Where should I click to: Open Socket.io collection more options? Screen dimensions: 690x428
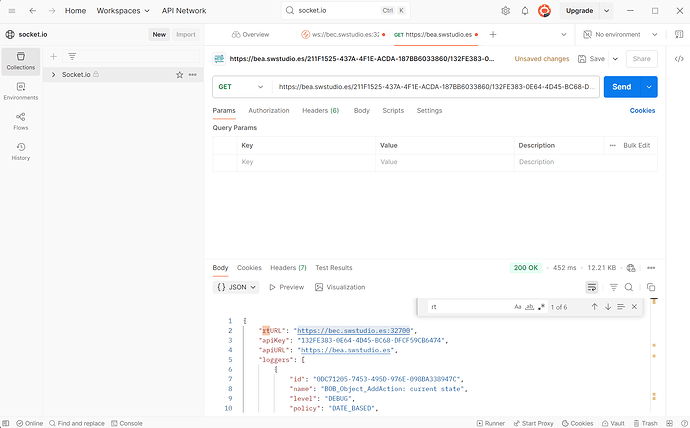coord(193,75)
